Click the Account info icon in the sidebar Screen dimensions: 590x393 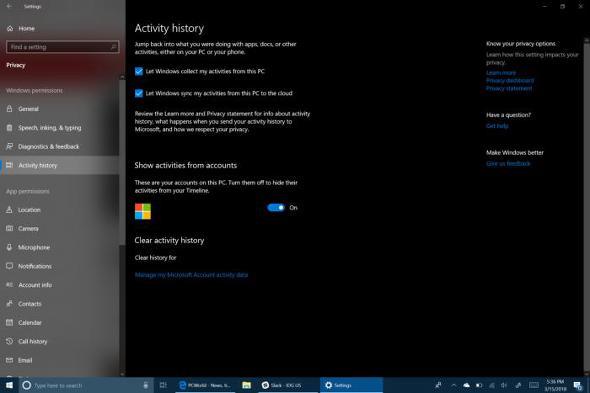click(9, 285)
